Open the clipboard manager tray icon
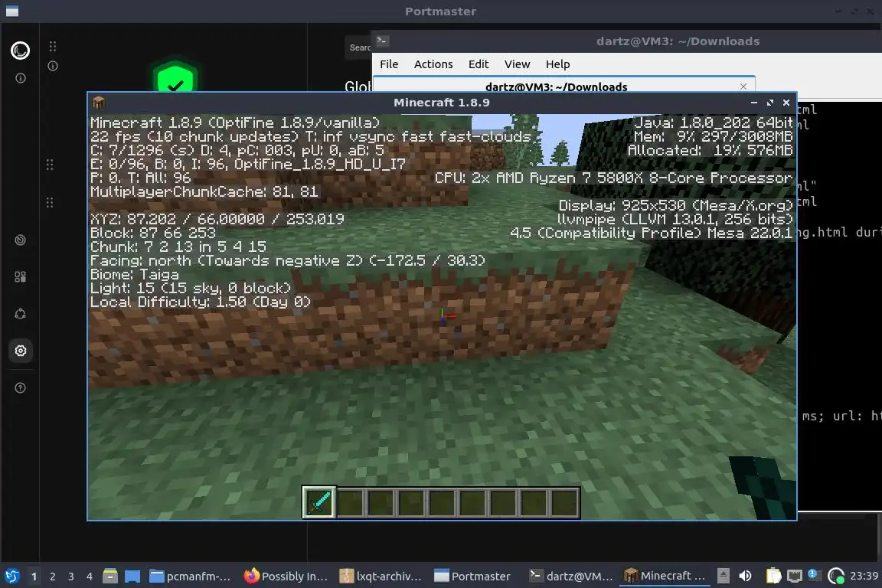The height and width of the screenshot is (588, 882). pos(773,576)
